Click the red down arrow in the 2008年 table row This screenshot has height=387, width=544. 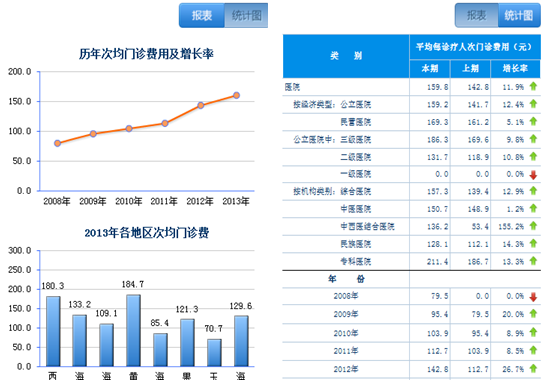(x=533, y=297)
